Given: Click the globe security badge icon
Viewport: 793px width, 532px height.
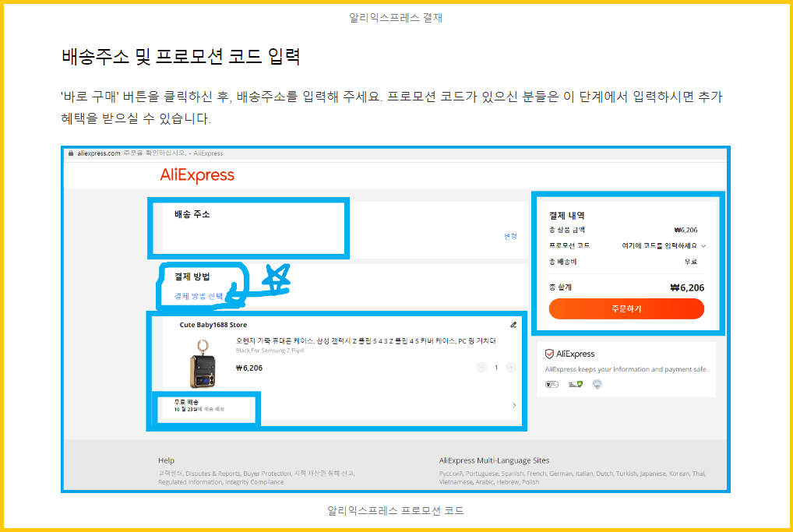Looking at the screenshot, I should pyautogui.click(x=597, y=384).
